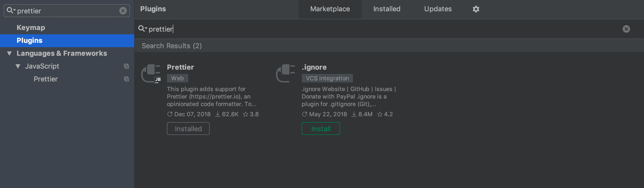The image size is (644, 188).
Task: Open the Updates tab
Action: [438, 9]
